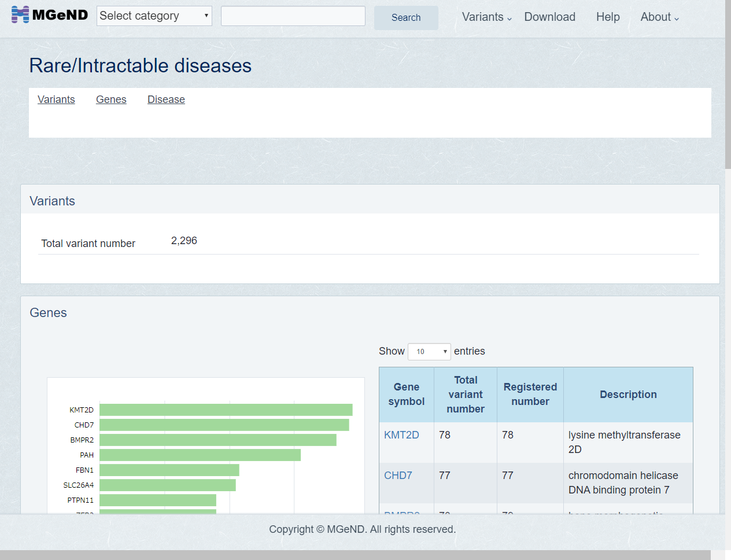Image resolution: width=731 pixels, height=560 pixels.
Task: Expand the About navigation menu
Action: [x=659, y=17]
